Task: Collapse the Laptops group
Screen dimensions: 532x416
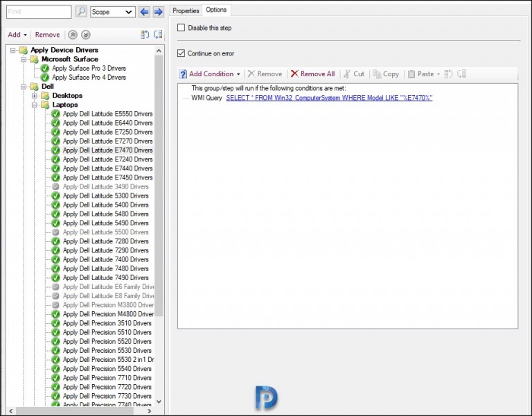Action: 34,105
